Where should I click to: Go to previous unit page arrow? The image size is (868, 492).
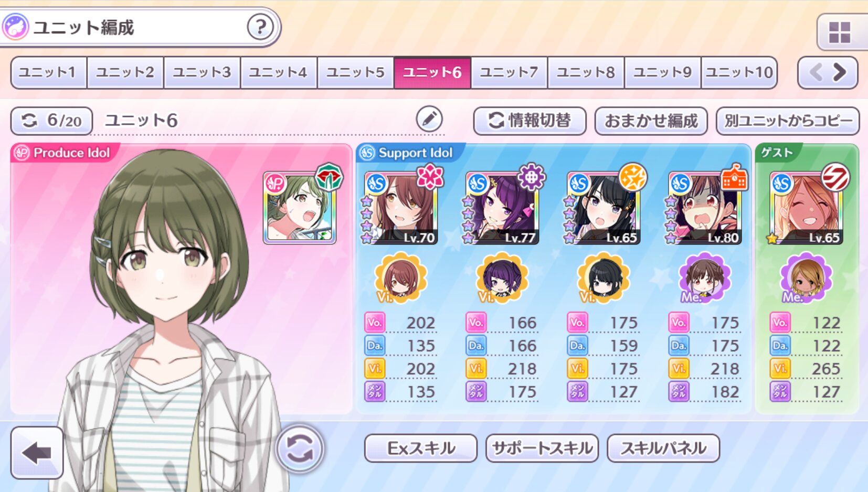816,72
